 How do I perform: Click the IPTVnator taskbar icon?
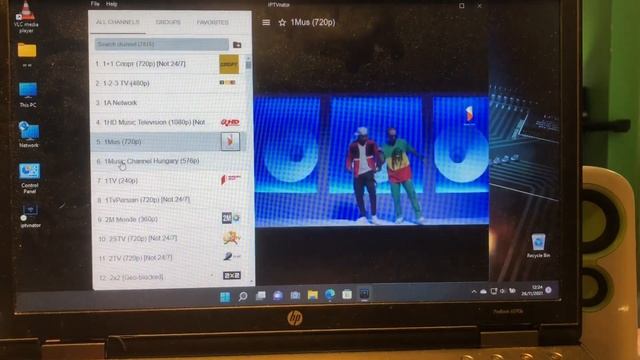pos(364,293)
